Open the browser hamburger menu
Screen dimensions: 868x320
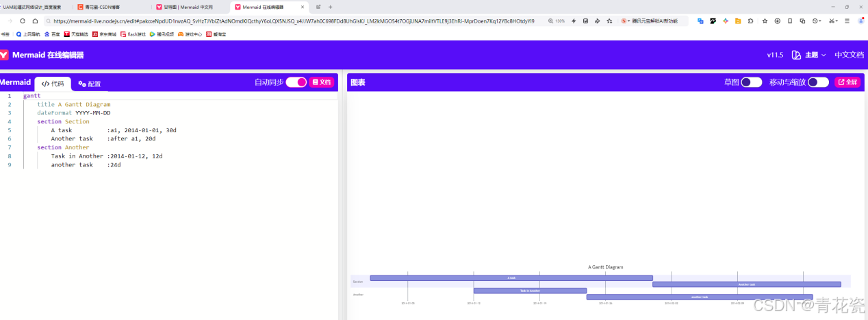coord(847,21)
